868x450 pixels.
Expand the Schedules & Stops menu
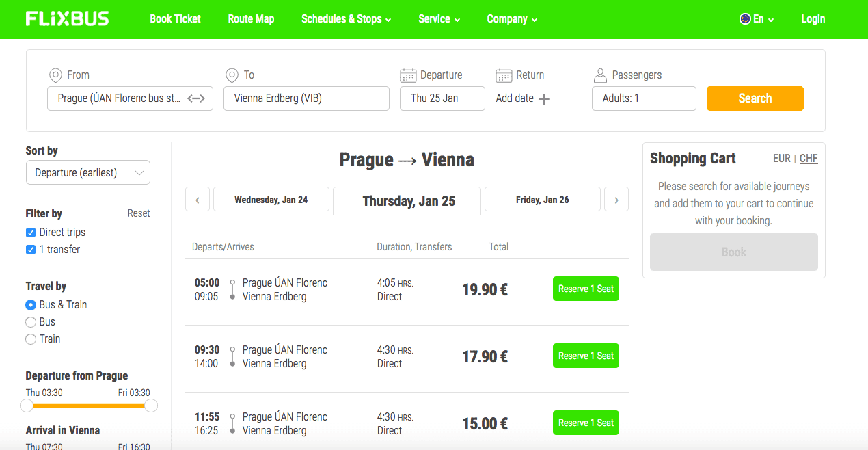[346, 19]
